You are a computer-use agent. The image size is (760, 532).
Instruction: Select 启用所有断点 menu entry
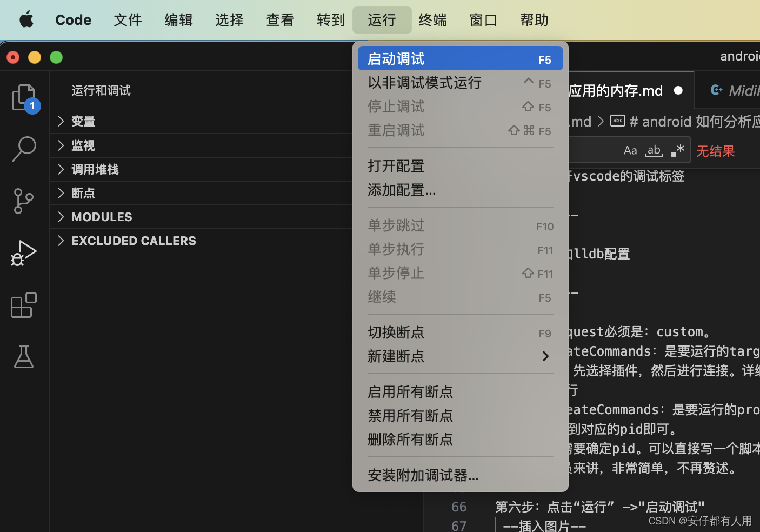pos(461,392)
